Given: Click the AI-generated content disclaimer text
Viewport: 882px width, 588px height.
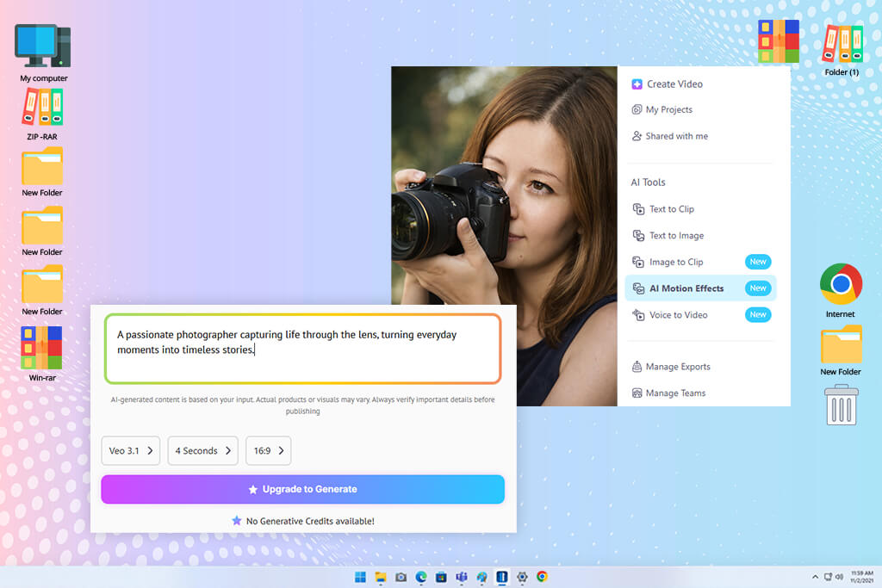Looking at the screenshot, I should pyautogui.click(x=302, y=405).
